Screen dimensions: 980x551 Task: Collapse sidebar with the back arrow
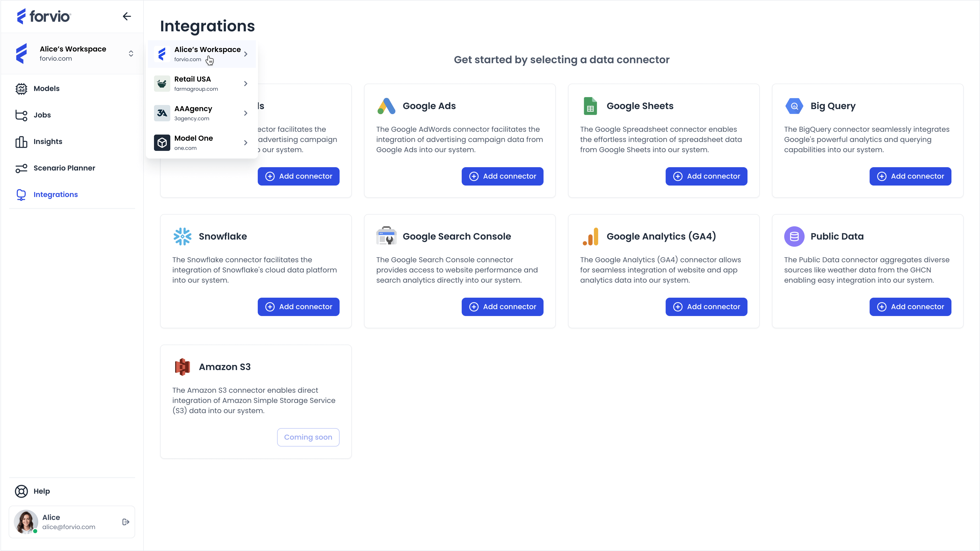[127, 16]
